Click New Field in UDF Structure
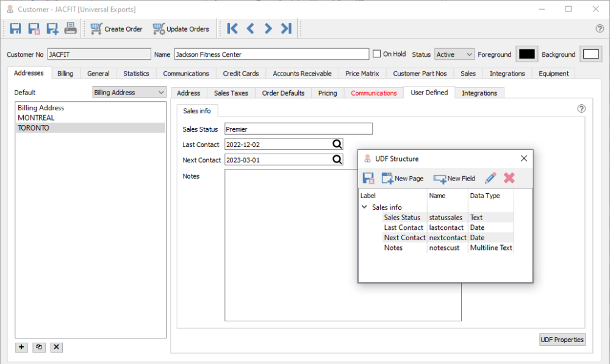This screenshot has width=610, height=364. (x=454, y=179)
